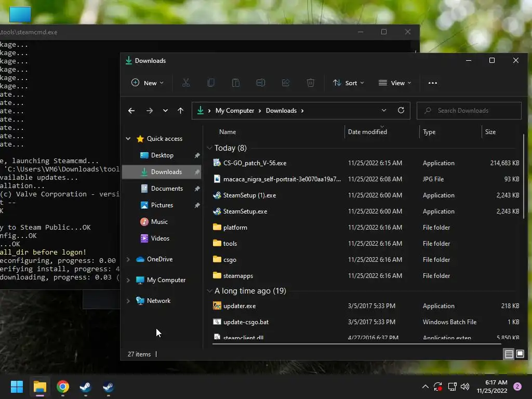The width and height of the screenshot is (532, 399).
Task: Open Google Chrome from the taskbar
Action: tap(63, 387)
